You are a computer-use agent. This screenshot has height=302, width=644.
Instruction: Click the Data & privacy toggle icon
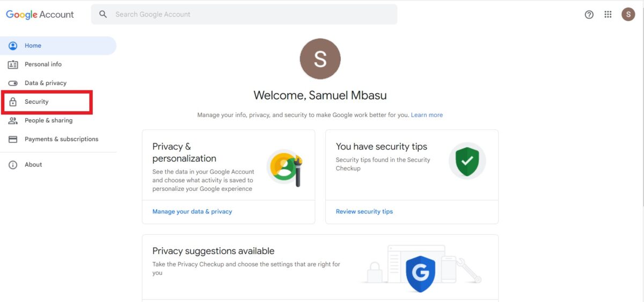point(13,83)
